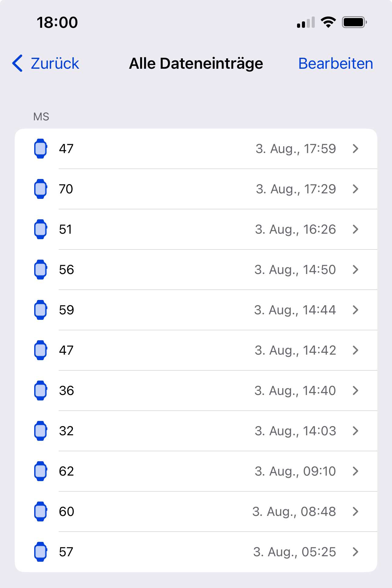Tap the chevron next to 08:48
Viewport: 392px width, 588px height.
point(355,511)
